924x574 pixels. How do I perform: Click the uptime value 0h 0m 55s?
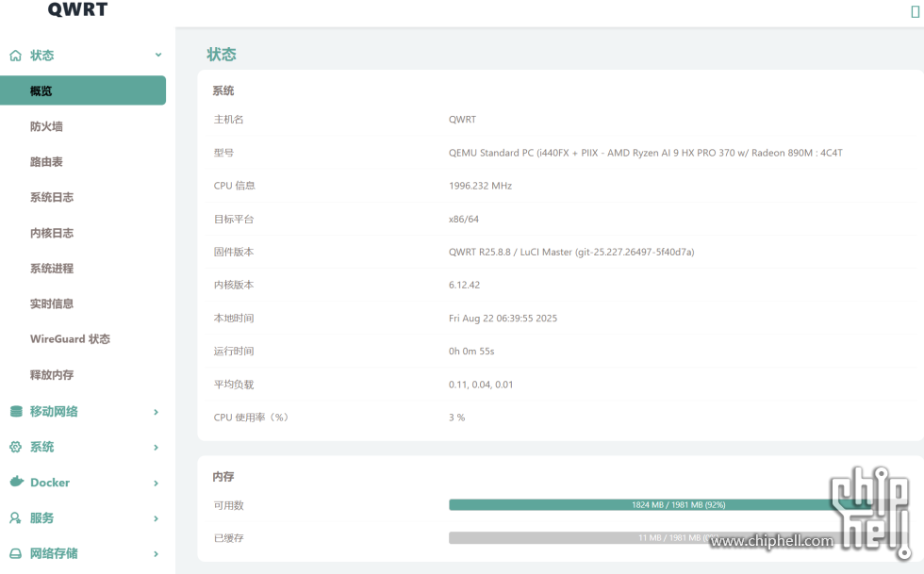pos(471,352)
